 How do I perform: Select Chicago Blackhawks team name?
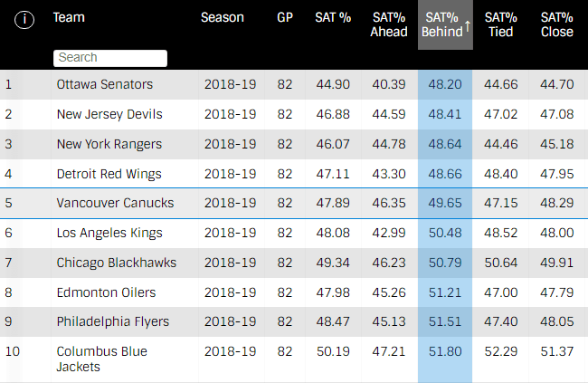coord(116,263)
